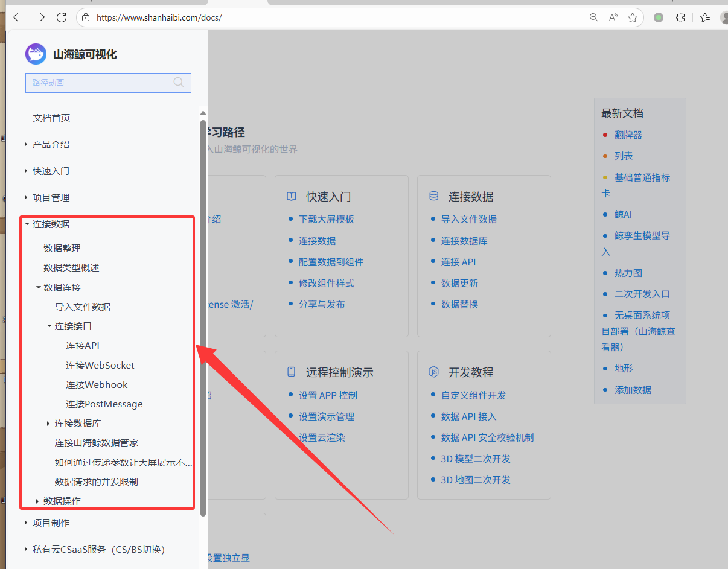This screenshot has height=569, width=728.
Task: Click the 山海鲸可视化 whale logo
Action: 36,54
